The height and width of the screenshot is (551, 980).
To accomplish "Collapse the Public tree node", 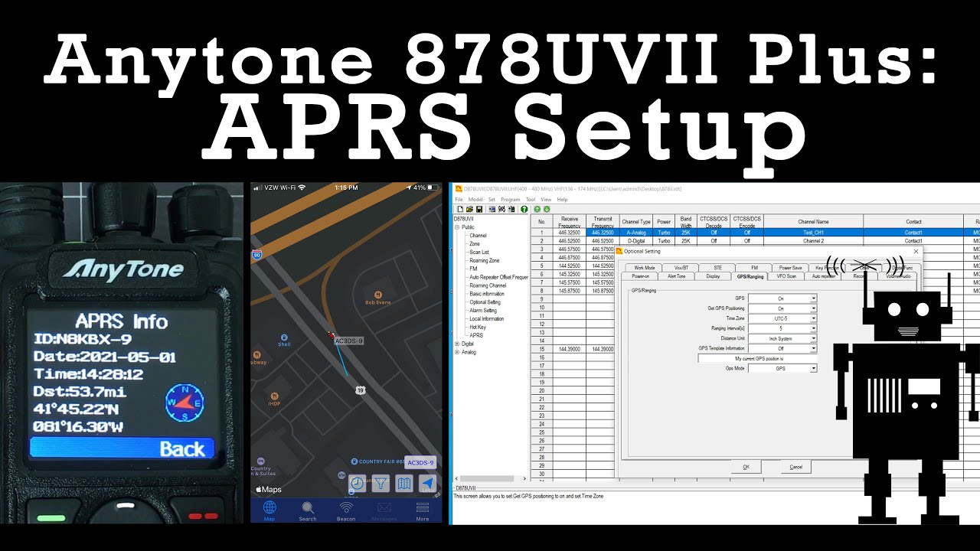I will point(457,227).
